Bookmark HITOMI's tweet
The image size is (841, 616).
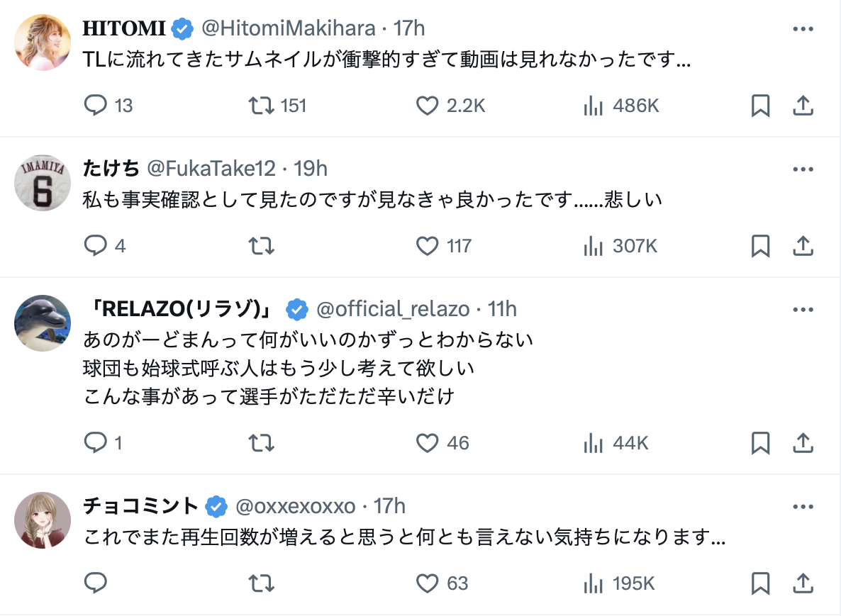point(760,106)
